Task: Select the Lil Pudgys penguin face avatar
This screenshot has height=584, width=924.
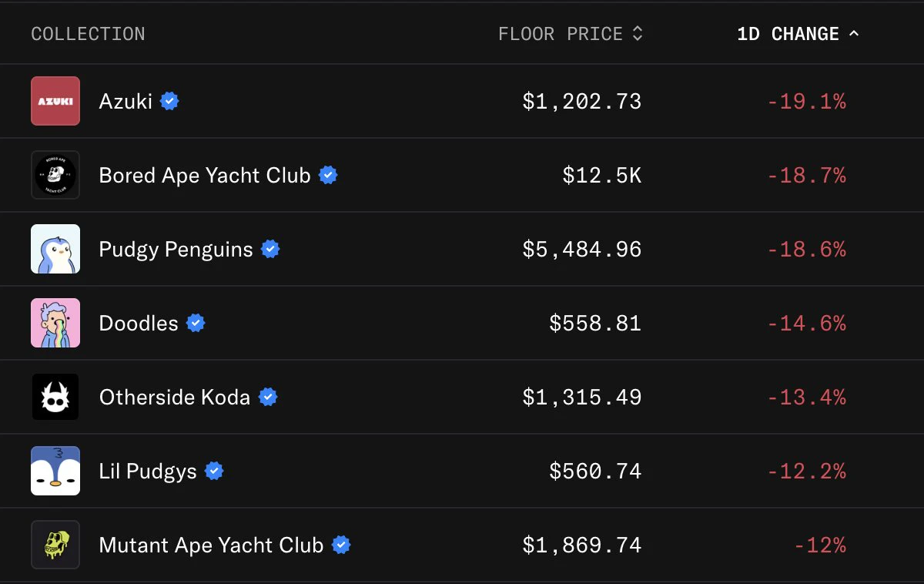Action: pos(55,471)
